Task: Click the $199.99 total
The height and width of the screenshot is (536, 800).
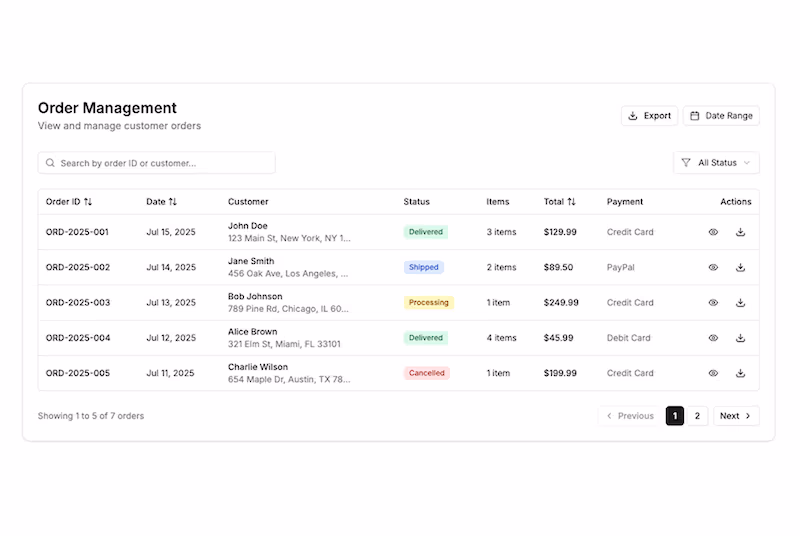Action: 560,373
